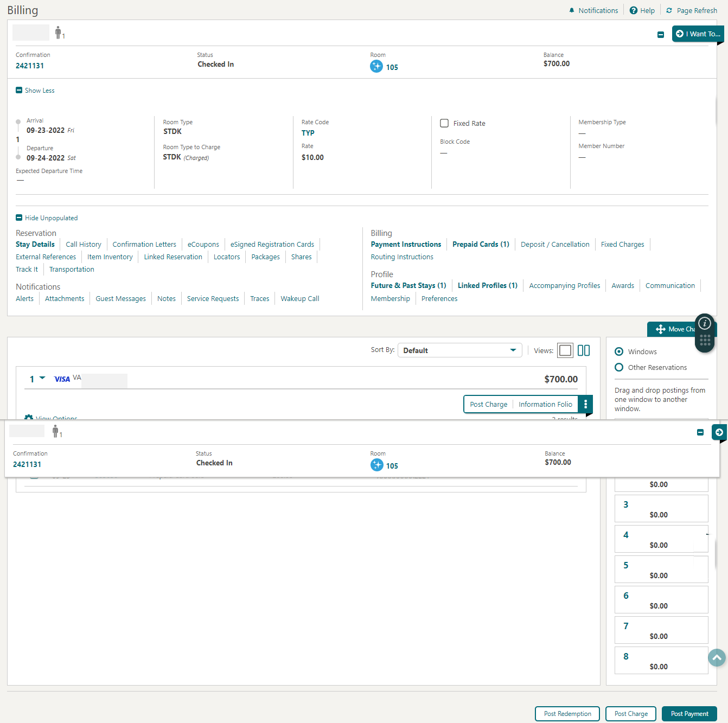Expand window 1 dropdown arrow
Image resolution: width=728 pixels, height=723 pixels.
click(42, 378)
